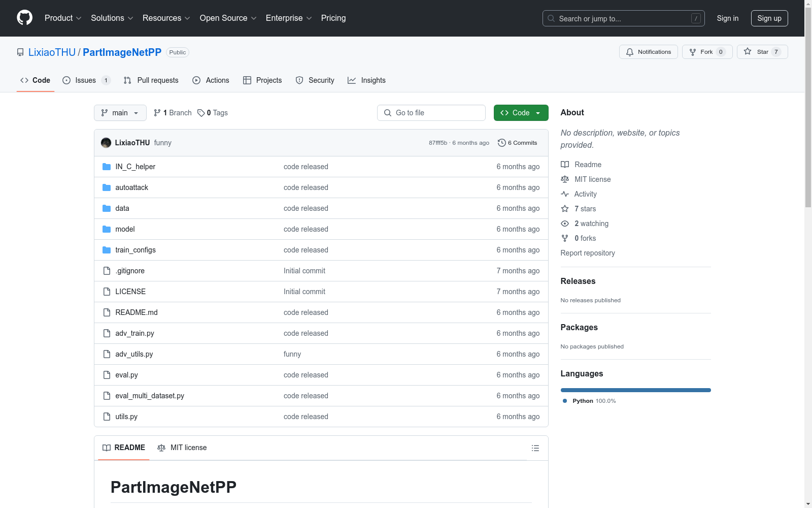Open the LixiaoTHU owner profile link
This screenshot has height=508, width=812.
tap(52, 52)
